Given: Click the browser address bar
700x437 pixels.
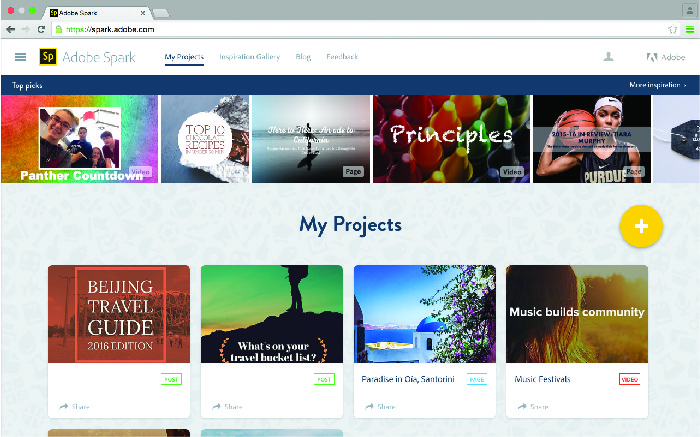Looking at the screenshot, I should (x=357, y=29).
